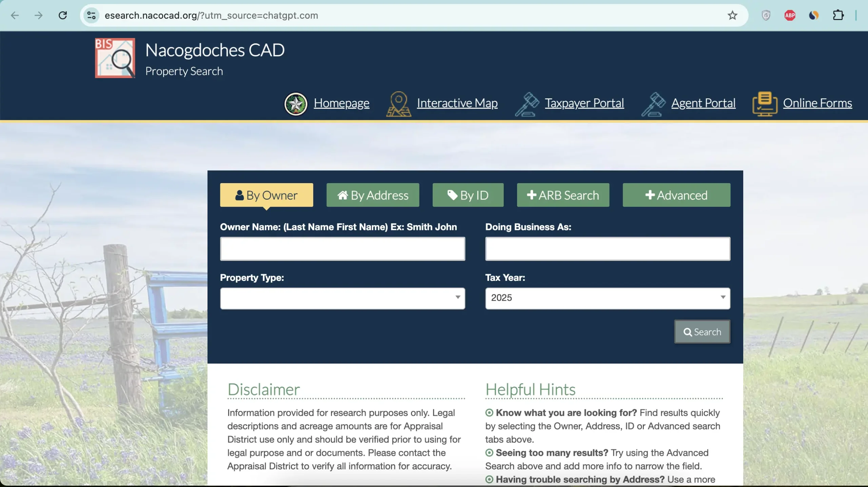Screen dimensions: 868x487
Task: Select the Texas seal Homepage icon
Action: 296,103
